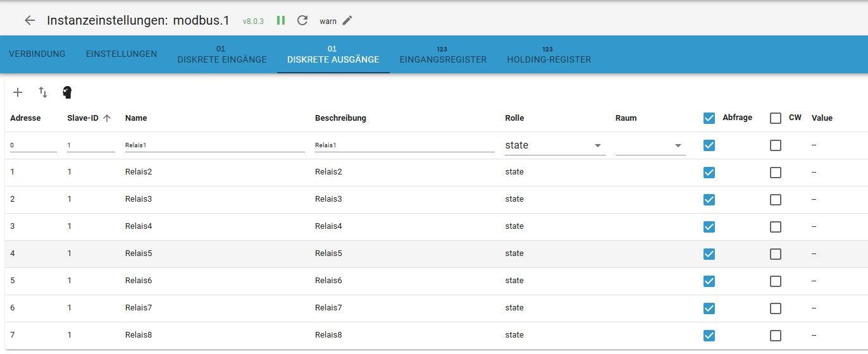The width and height of the screenshot is (868, 354).
Task: Add a new row with plus icon
Action: coord(18,92)
